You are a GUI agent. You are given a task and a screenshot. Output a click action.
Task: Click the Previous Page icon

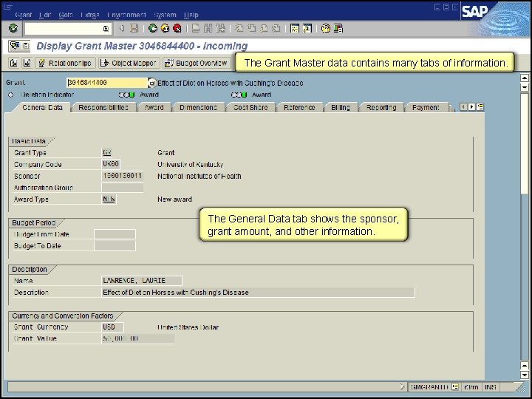251,28
